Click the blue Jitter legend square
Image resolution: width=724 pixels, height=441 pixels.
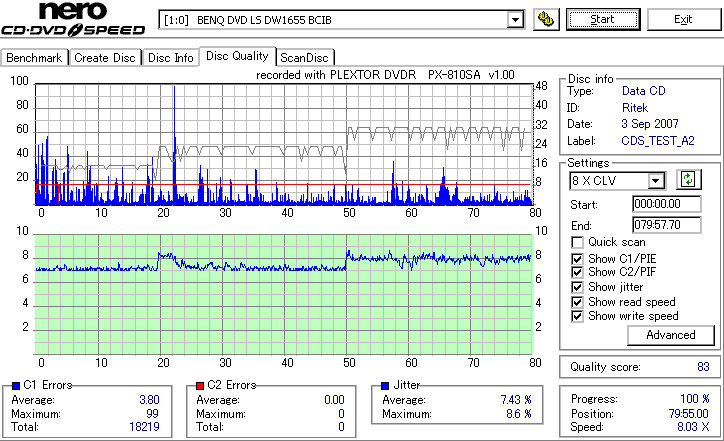[385, 386]
